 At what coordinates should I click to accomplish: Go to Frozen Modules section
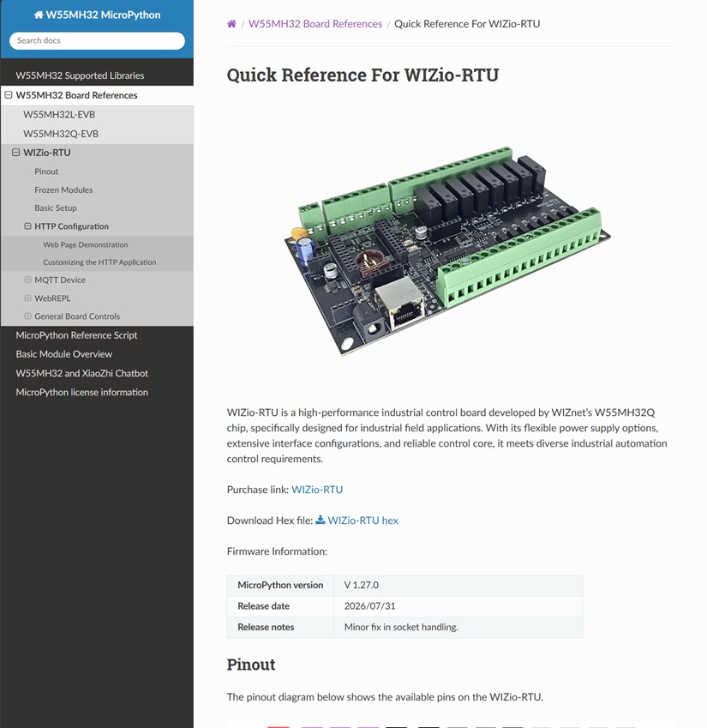coord(63,190)
